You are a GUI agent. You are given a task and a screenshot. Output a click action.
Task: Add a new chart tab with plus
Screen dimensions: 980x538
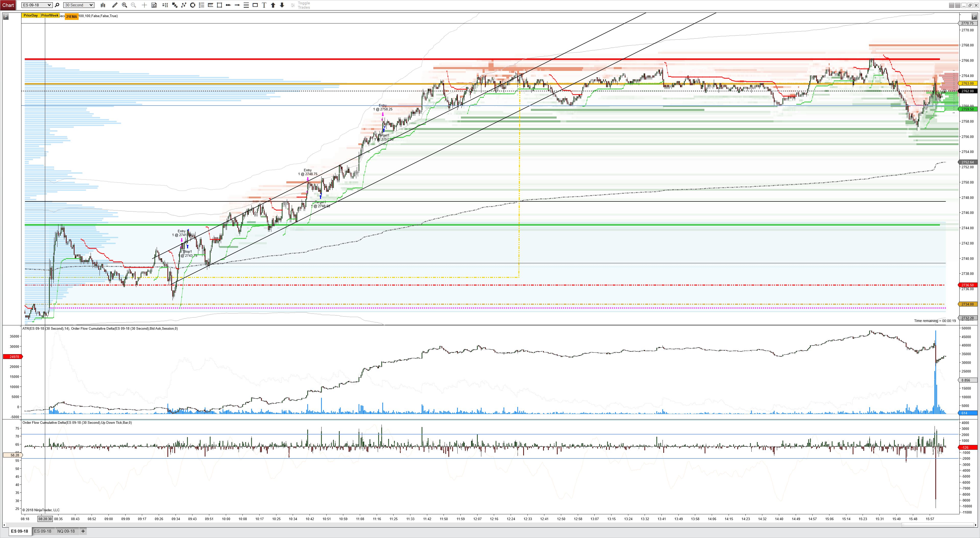[83, 531]
